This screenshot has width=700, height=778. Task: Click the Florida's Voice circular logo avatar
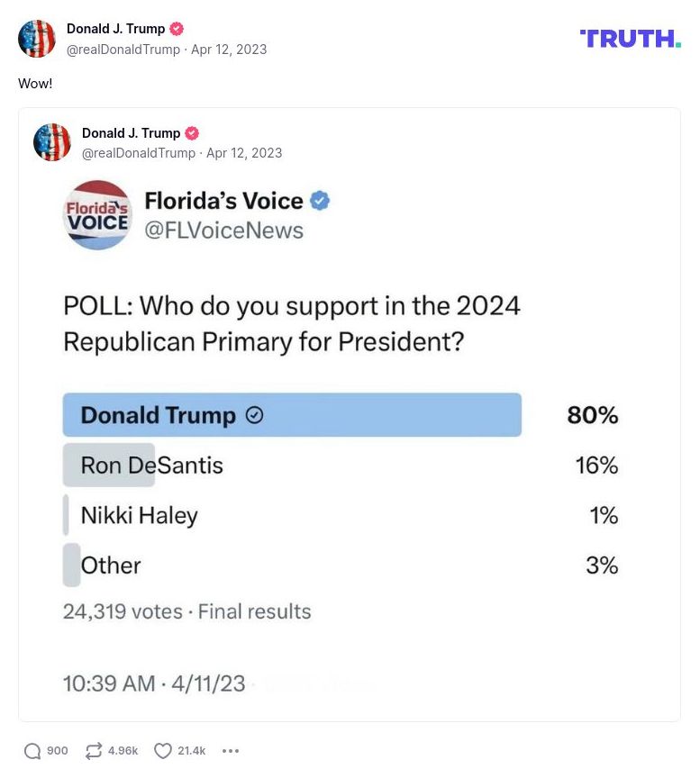[97, 215]
